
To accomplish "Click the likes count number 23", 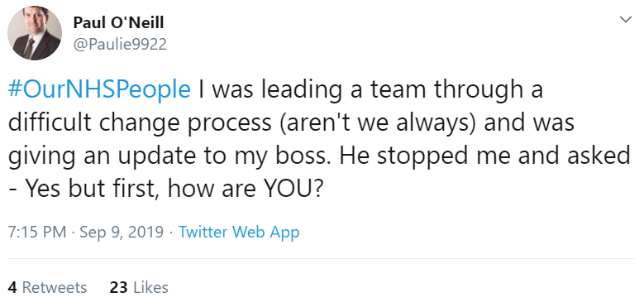I will click(119, 287).
